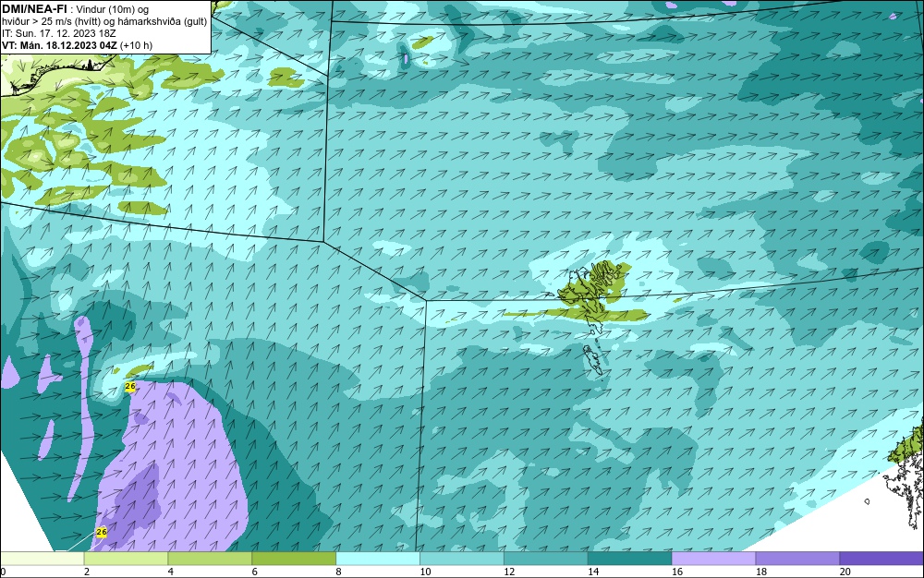Click the '(+10 h)' forecast offset text
This screenshot has height=578, width=924.
pos(136,45)
